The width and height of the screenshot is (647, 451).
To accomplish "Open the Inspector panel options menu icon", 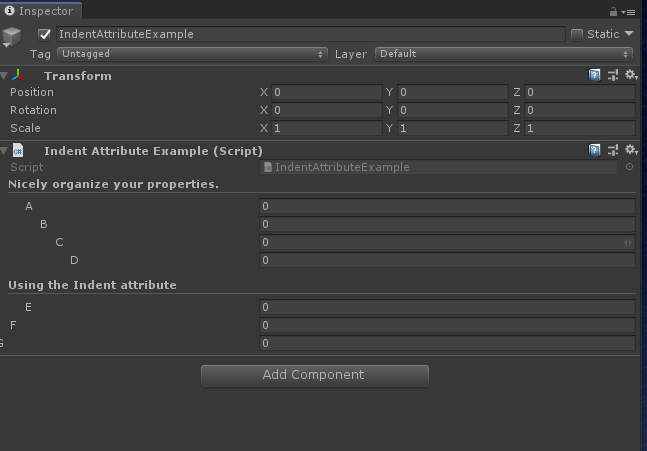I will point(628,11).
